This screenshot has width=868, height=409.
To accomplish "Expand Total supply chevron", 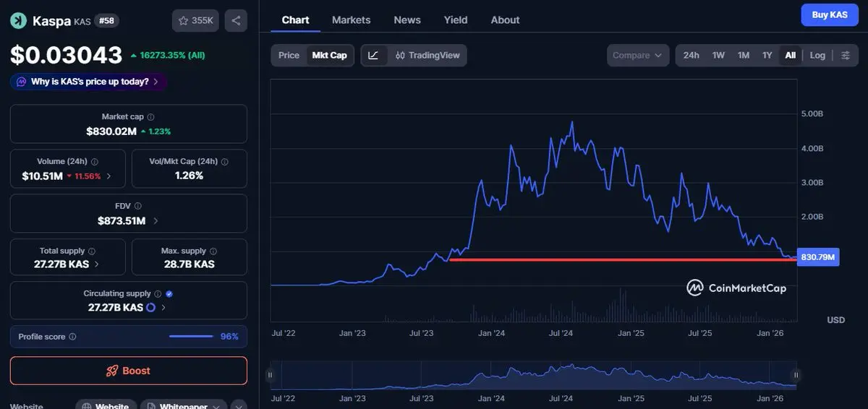I will [97, 264].
